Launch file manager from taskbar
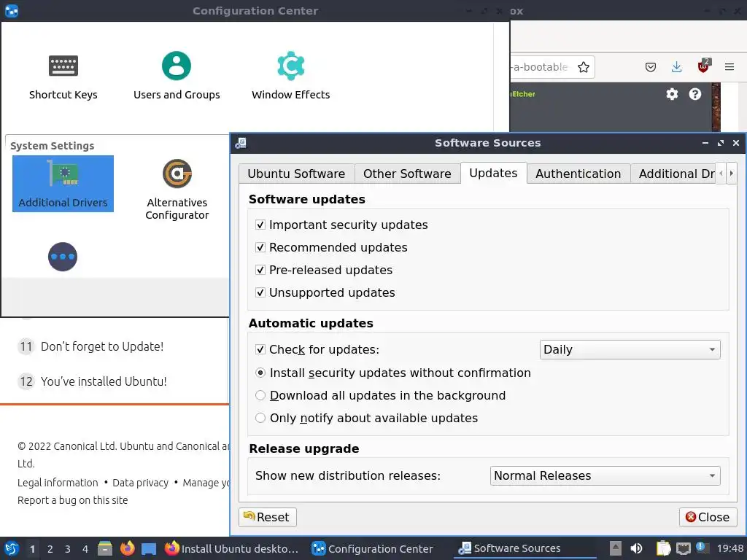This screenshot has width=747, height=560. (105, 548)
